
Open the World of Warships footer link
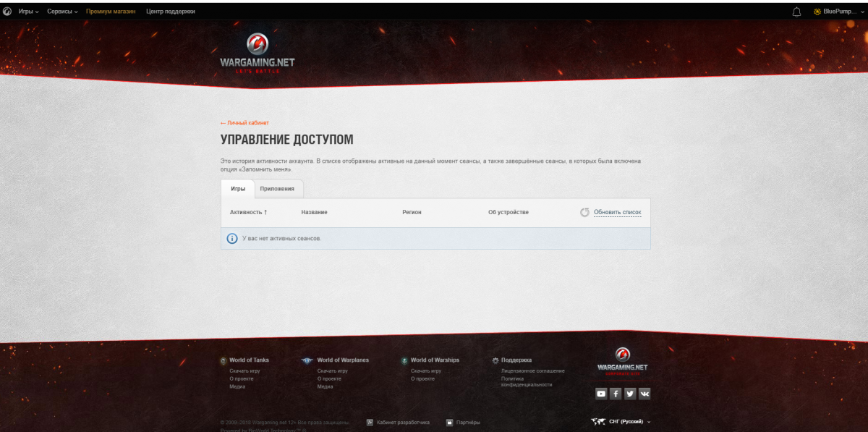pos(435,360)
